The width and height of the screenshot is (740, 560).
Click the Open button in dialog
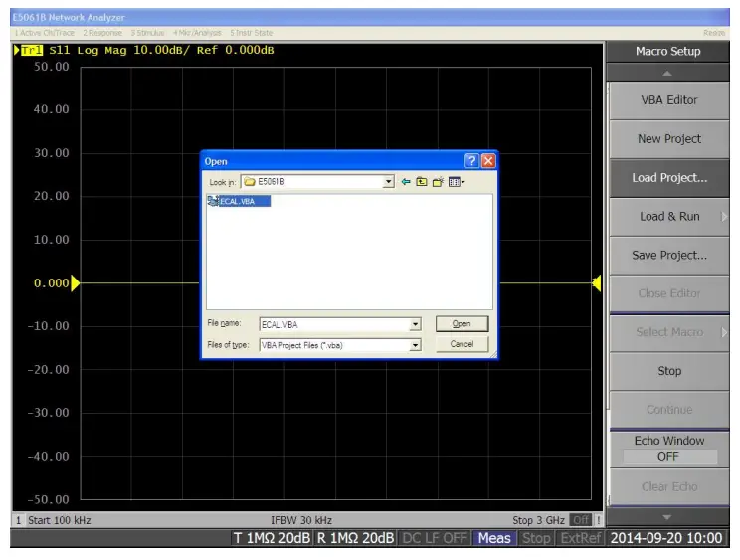(462, 324)
